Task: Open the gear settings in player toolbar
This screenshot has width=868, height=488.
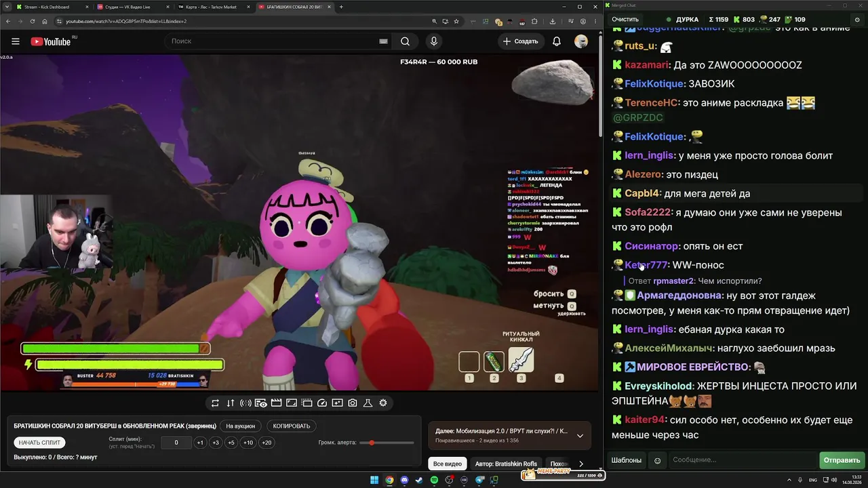Action: click(x=383, y=403)
